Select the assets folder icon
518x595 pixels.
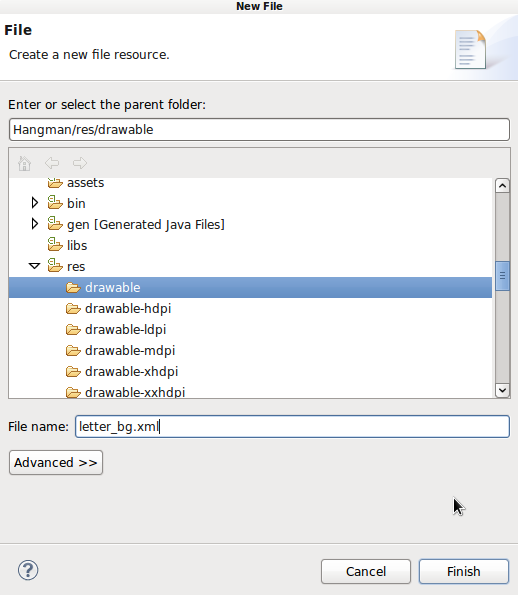(55, 183)
